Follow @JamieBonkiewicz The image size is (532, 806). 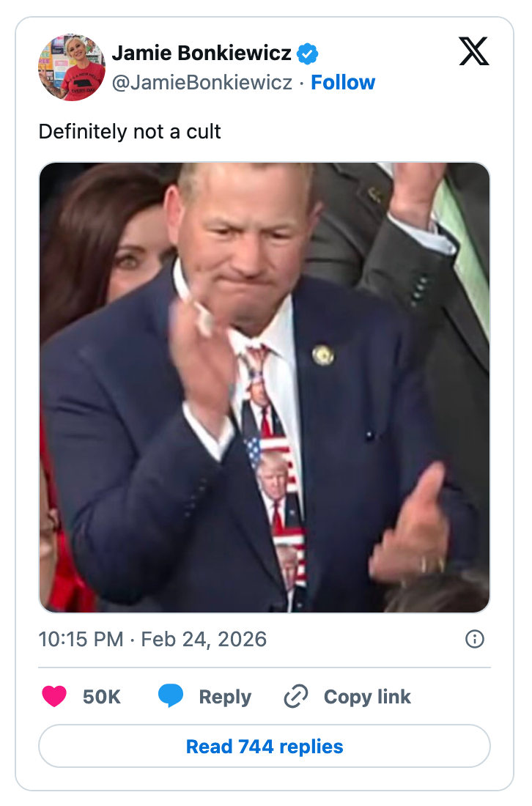(343, 82)
